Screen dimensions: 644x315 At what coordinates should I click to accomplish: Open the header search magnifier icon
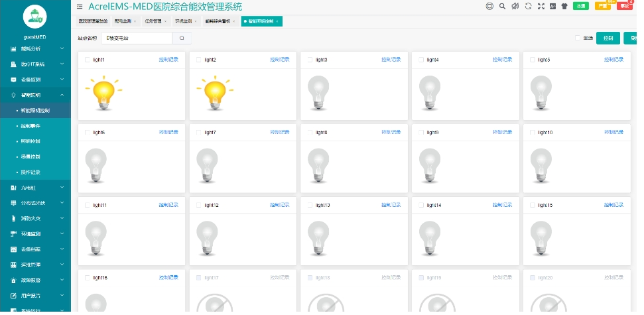[x=502, y=6]
